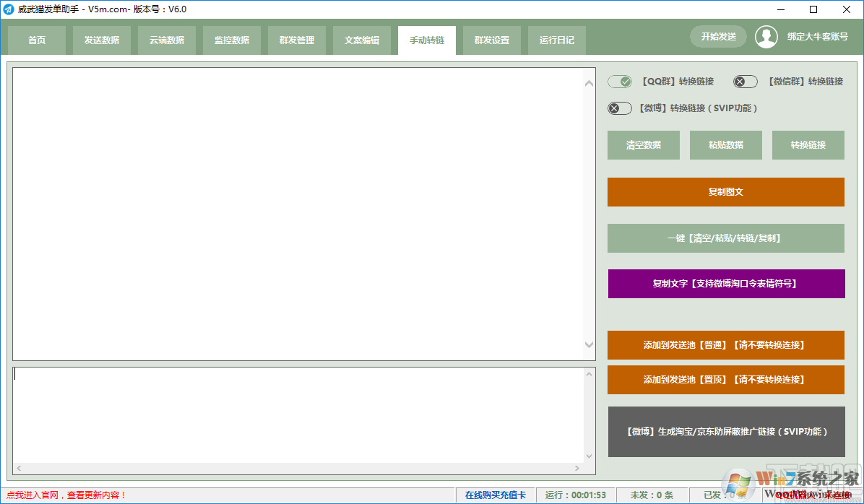Screen dimensions: 864x504
Task: Open the 文案编辑 tab
Action: pos(362,40)
